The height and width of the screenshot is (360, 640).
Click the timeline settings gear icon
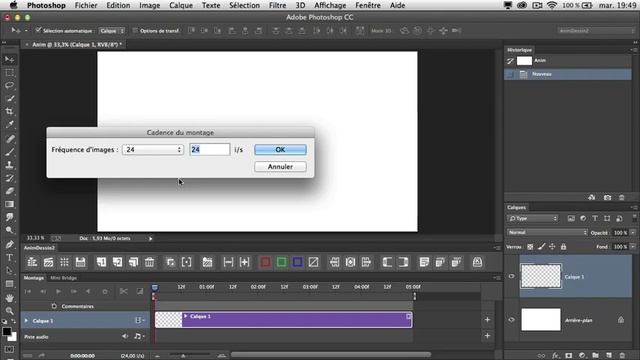(105, 291)
